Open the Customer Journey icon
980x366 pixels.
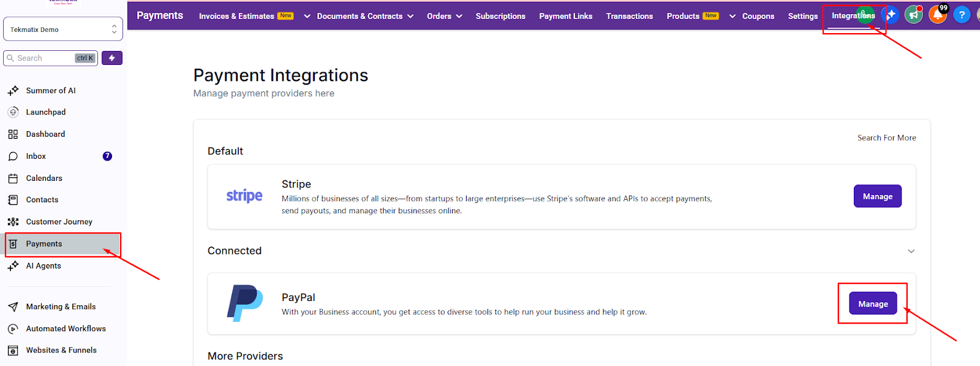(13, 222)
